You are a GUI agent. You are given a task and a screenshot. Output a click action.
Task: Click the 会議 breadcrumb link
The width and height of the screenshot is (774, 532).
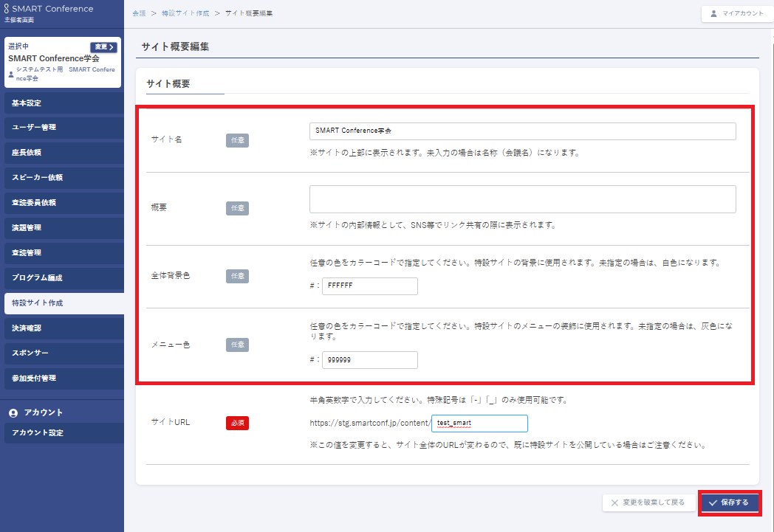tap(138, 13)
